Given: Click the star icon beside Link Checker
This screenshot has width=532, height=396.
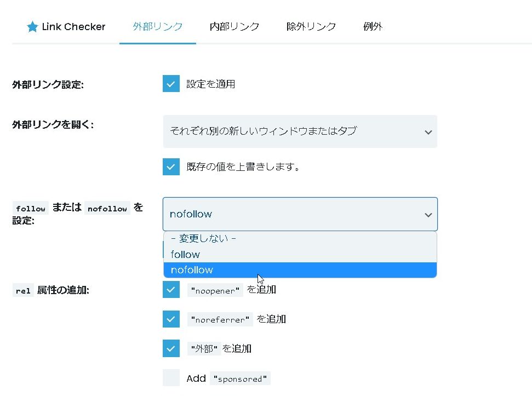Looking at the screenshot, I should [x=32, y=27].
